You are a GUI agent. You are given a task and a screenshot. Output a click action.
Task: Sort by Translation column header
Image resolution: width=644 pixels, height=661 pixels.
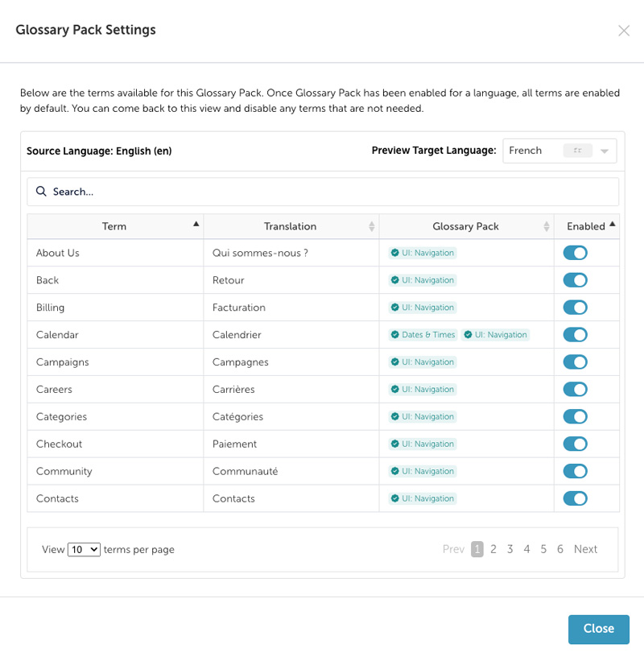[x=291, y=226]
